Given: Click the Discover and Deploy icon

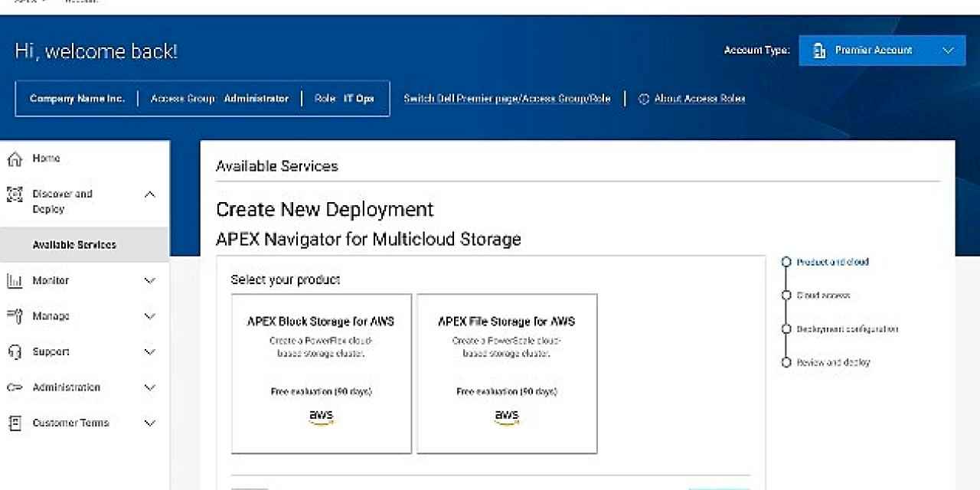Looking at the screenshot, I should (x=14, y=194).
